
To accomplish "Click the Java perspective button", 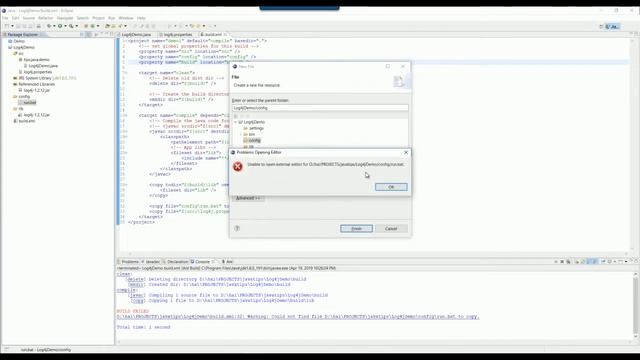I will pos(612,27).
